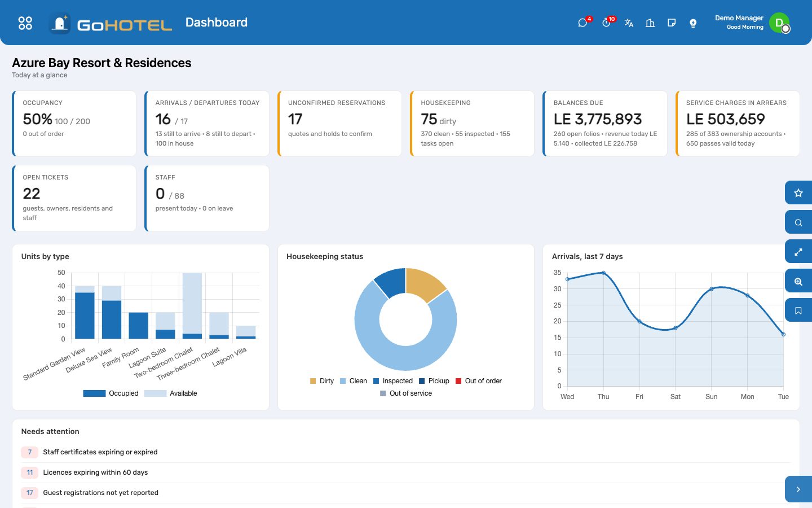Open the Unconfirmed Reservations card

pos(339,124)
